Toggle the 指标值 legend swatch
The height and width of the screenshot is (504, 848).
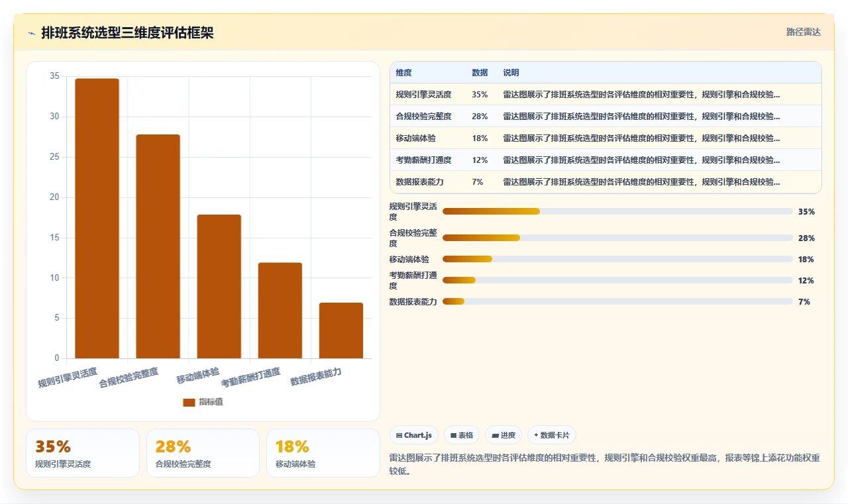coord(189,402)
